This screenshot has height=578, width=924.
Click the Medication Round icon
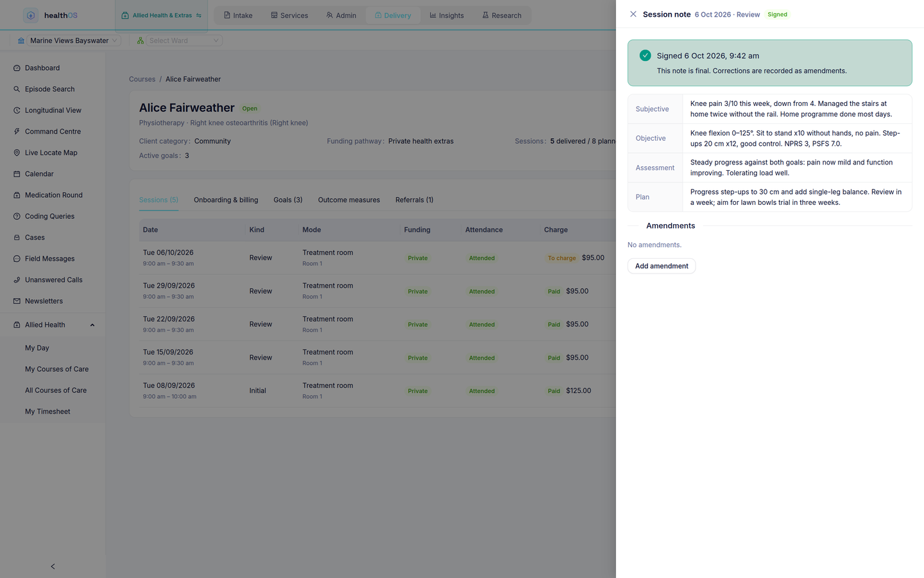[x=17, y=195]
